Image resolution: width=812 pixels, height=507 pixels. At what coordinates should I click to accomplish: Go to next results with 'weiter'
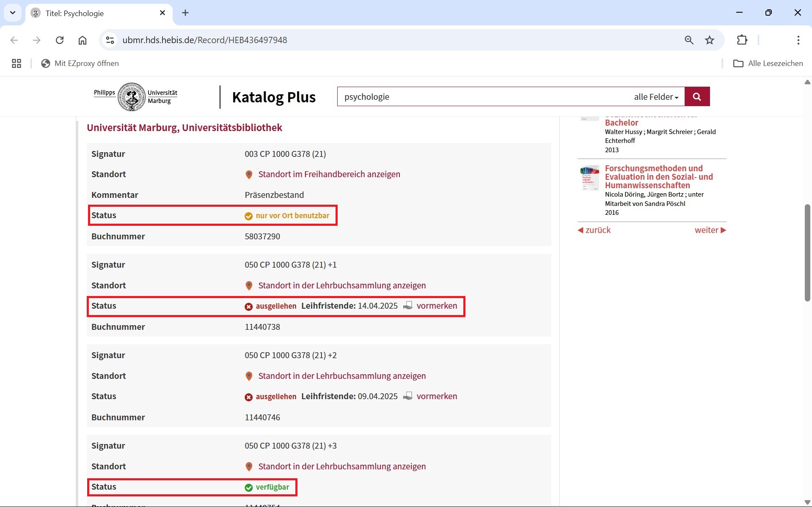click(710, 230)
